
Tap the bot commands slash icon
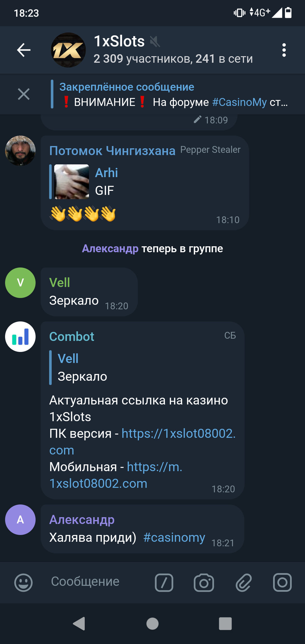(164, 582)
